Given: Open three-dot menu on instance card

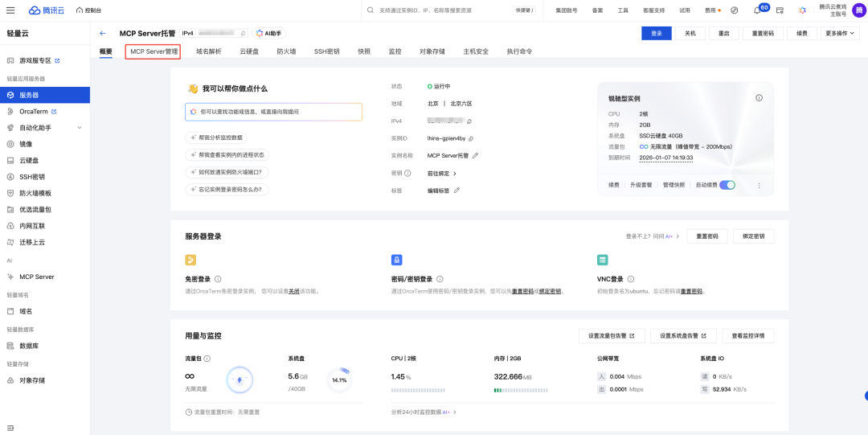Looking at the screenshot, I should 759,186.
